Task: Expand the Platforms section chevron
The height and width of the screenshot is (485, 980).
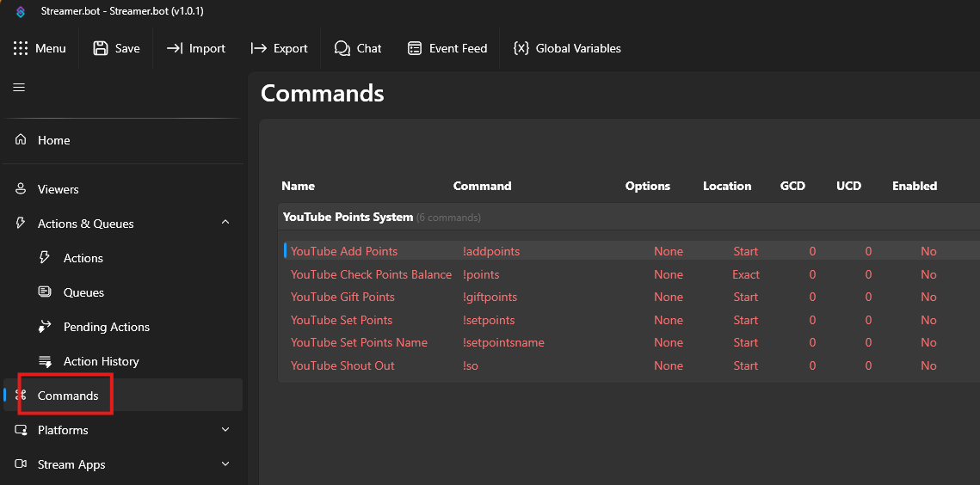Action: [225, 429]
